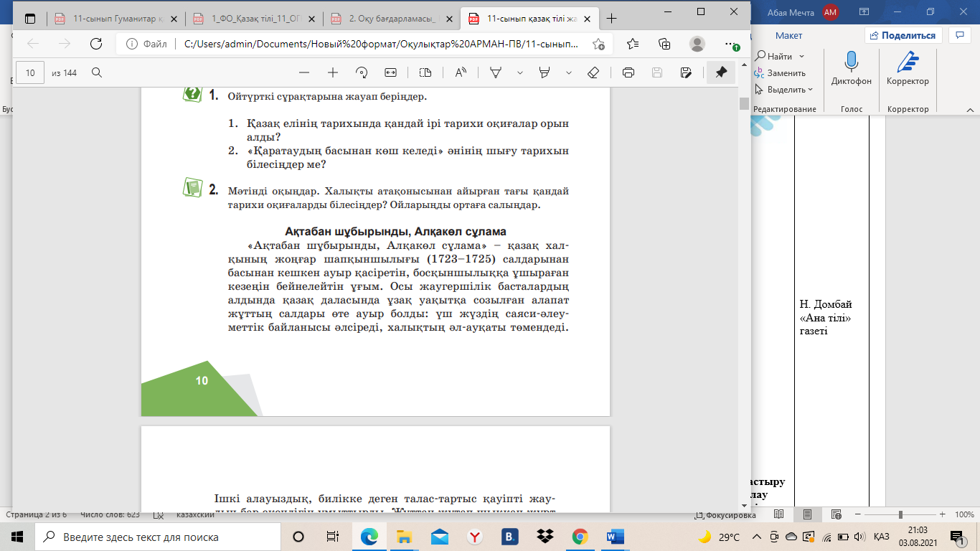The image size is (980, 551).
Task: Open Task View on the taskbar
Action: pos(332,537)
